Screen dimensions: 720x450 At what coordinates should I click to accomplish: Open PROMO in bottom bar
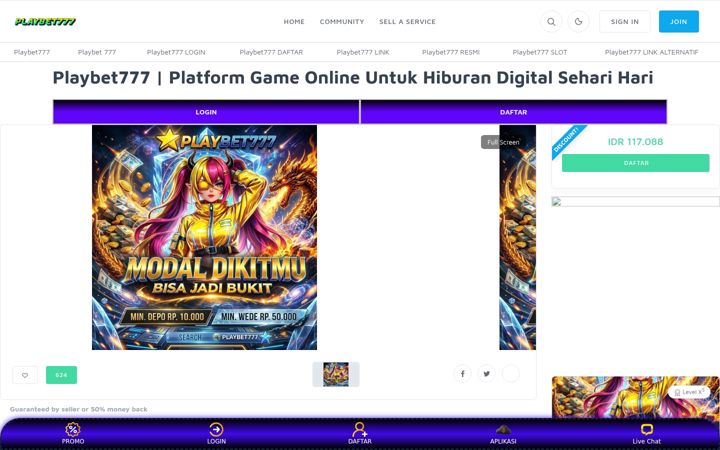point(73,434)
